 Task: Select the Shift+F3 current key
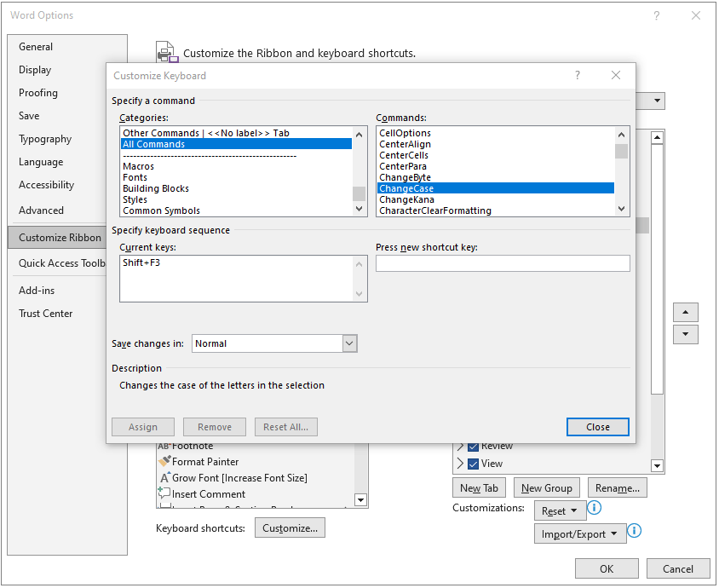click(x=141, y=262)
